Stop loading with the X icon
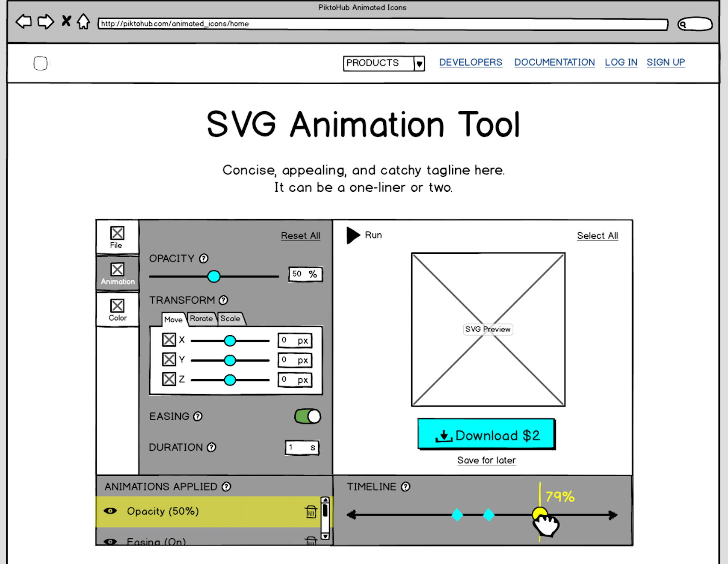This screenshot has height=564, width=728. point(66,21)
